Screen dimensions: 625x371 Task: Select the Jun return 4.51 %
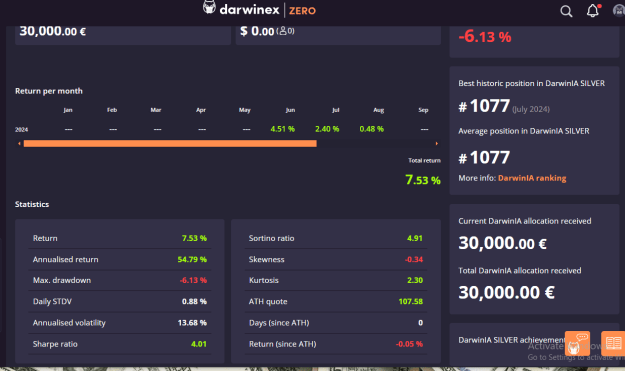[x=282, y=129]
